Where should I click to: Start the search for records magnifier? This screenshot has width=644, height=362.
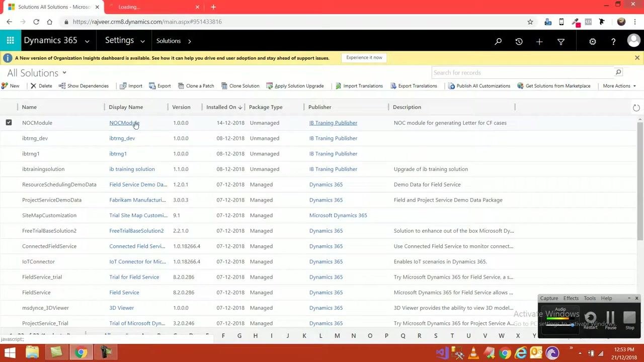[x=618, y=72]
